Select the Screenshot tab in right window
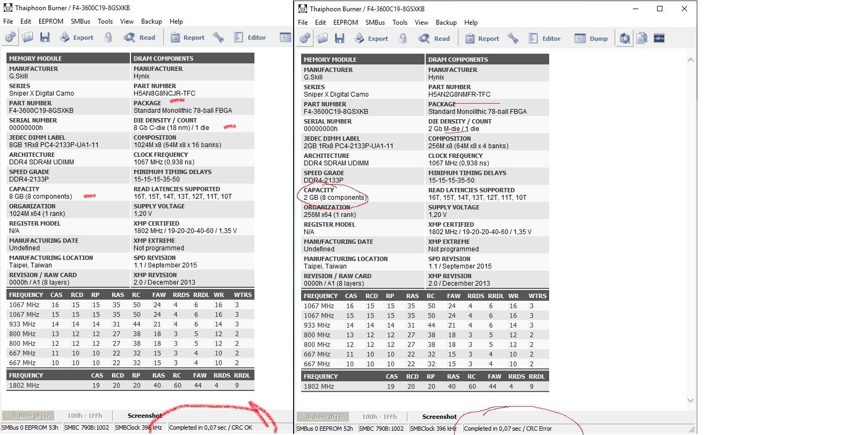Image resolution: width=868 pixels, height=435 pixels. tap(439, 417)
